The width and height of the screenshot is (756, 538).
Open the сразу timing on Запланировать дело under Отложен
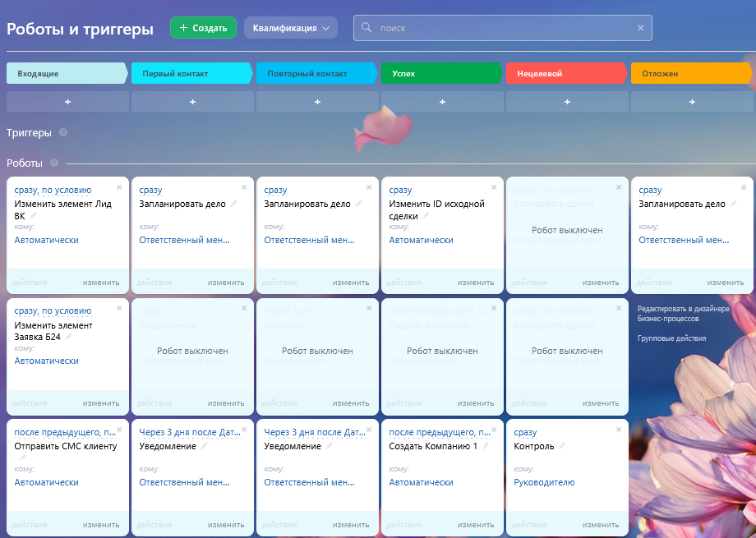click(650, 190)
